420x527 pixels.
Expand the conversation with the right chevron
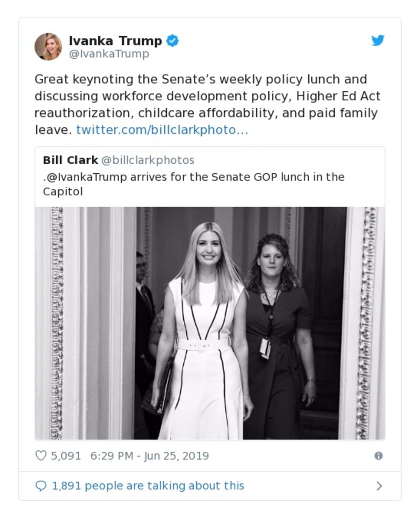point(379,486)
